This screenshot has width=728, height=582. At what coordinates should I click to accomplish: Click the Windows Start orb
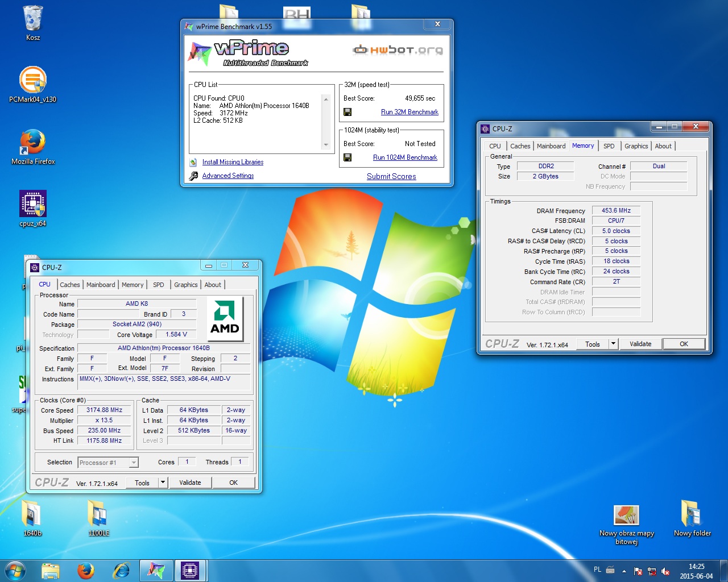click(x=15, y=571)
